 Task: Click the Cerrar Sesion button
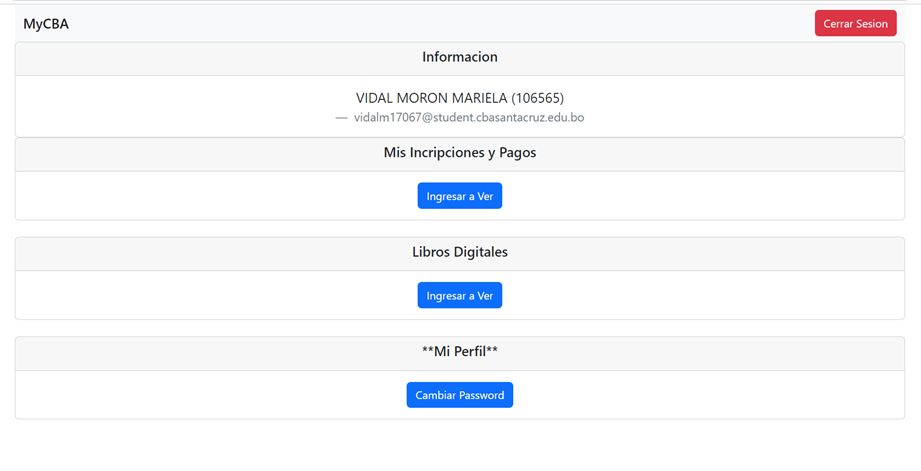855,23
